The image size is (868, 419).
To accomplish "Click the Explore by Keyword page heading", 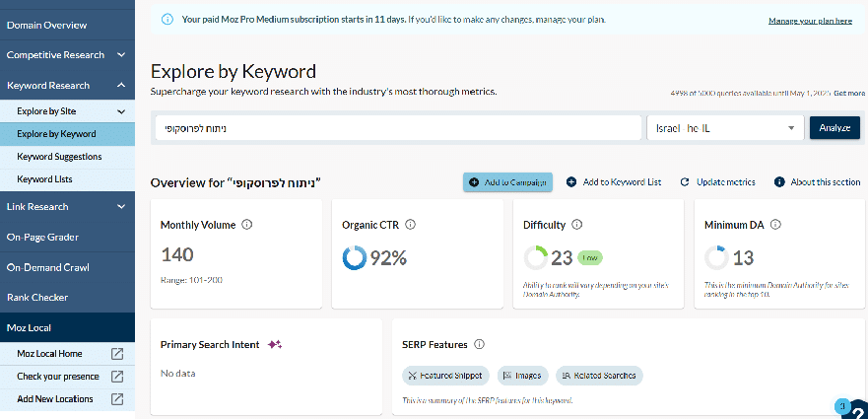I will pyautogui.click(x=234, y=72).
